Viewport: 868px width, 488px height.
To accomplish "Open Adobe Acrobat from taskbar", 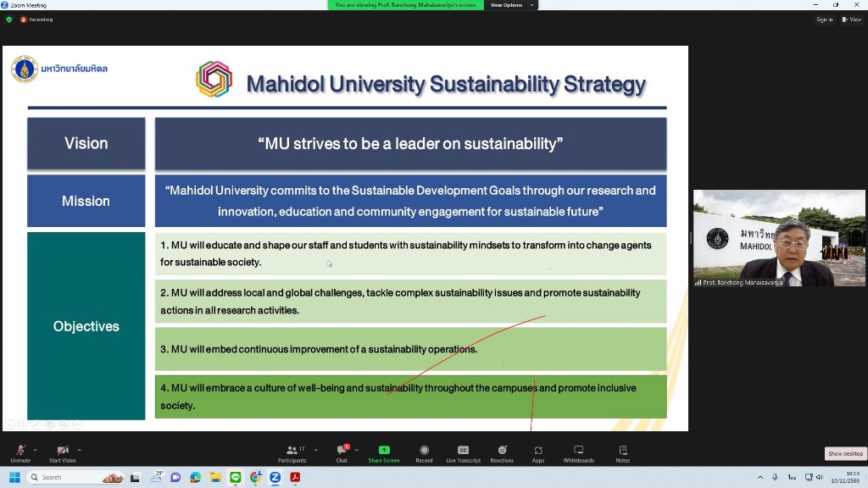I will tap(295, 477).
